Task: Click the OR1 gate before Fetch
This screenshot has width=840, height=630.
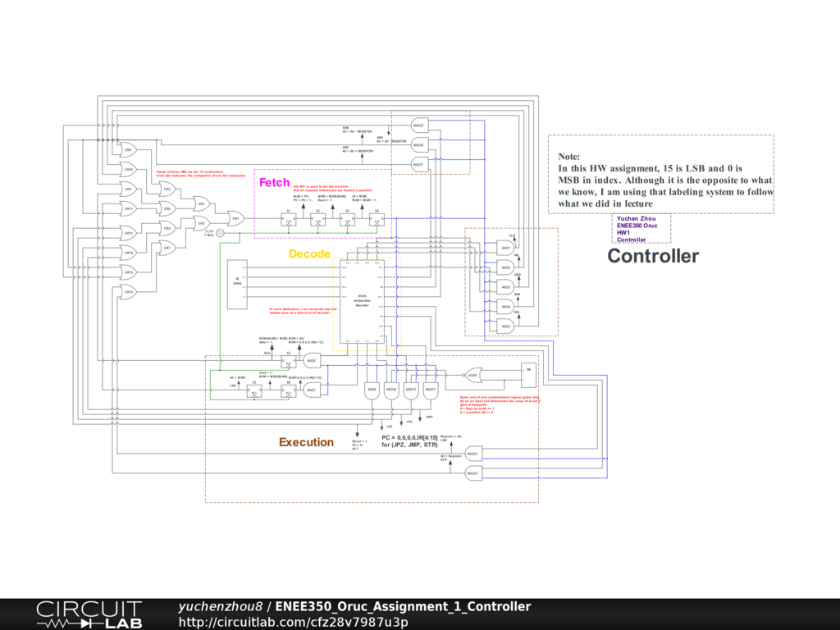Action: [x=235, y=219]
